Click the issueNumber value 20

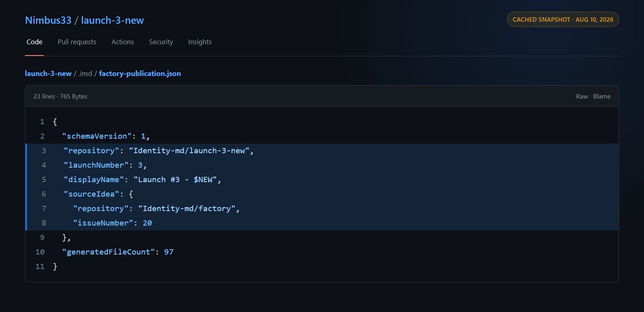(148, 223)
